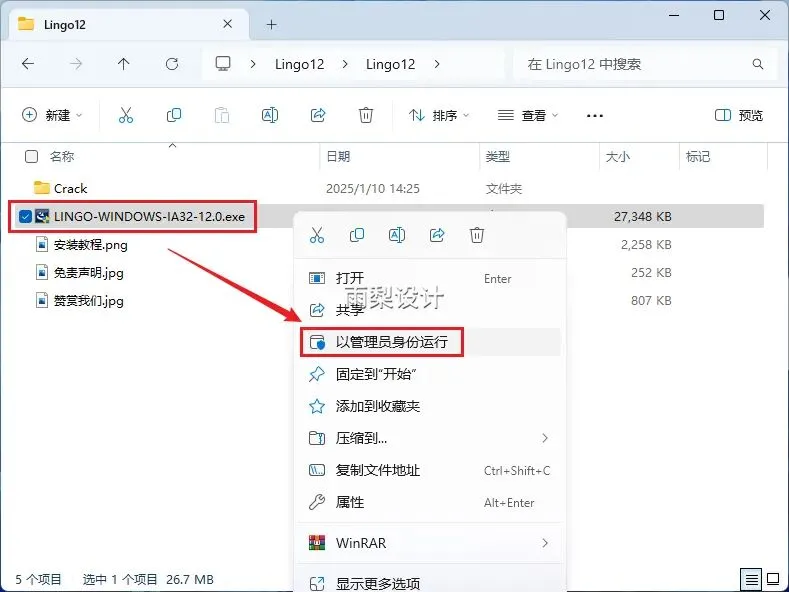This screenshot has width=789, height=592.
Task: Toggle the 预览 preview pane
Action: pyautogui.click(x=739, y=115)
